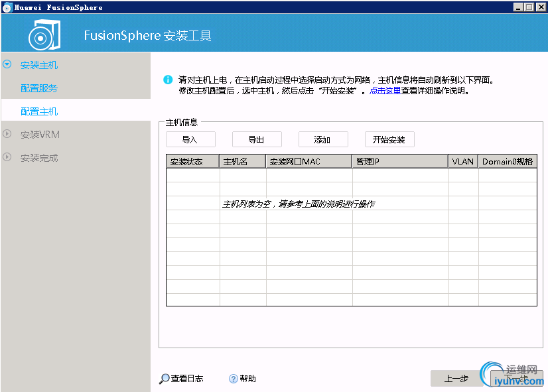Select the 安装完成 sidebar step
Screen dimensions: 548x392
[39, 158]
